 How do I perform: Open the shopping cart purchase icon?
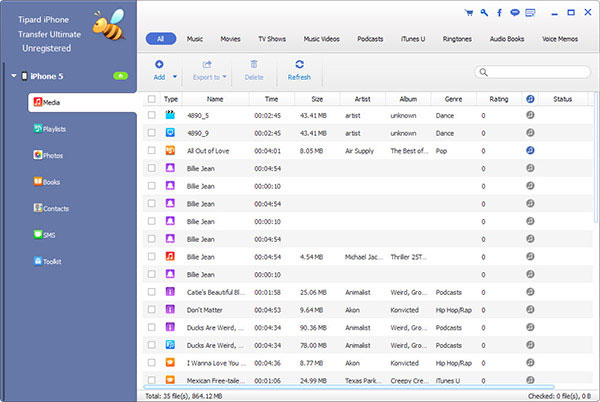[469, 13]
